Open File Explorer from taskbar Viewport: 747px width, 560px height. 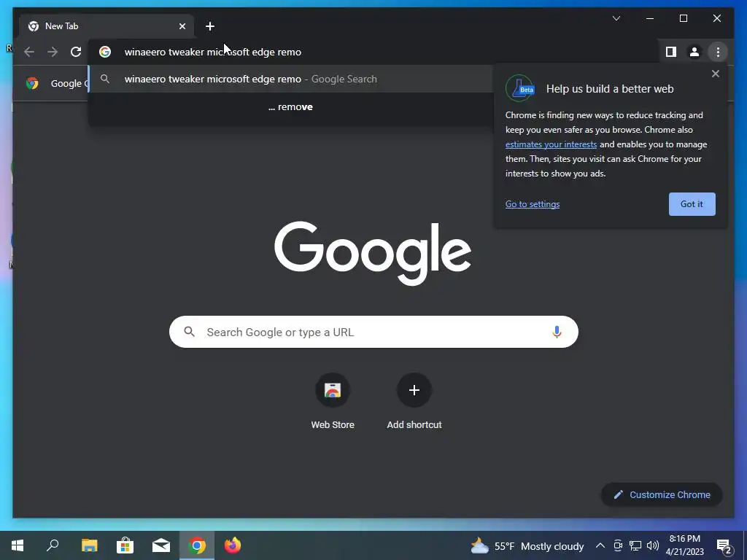click(x=89, y=545)
